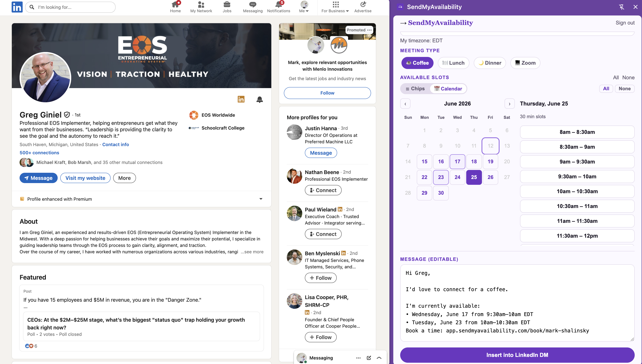Screen dimensions: 642x364
Task: Toggle the 11:30am – 12pm slot
Action: (577, 236)
